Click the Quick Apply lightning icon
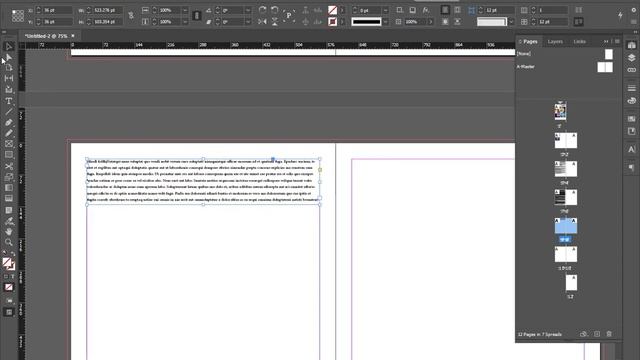The height and width of the screenshot is (360, 640). [x=620, y=16]
